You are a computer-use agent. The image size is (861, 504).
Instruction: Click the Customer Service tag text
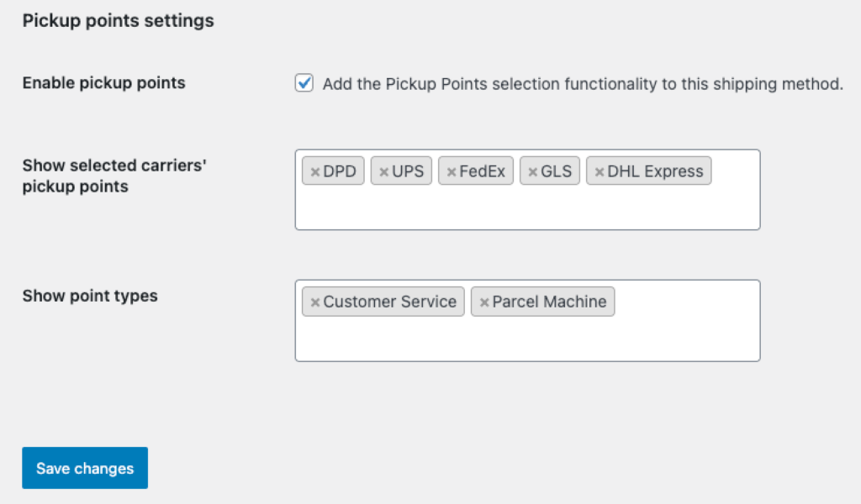click(389, 302)
